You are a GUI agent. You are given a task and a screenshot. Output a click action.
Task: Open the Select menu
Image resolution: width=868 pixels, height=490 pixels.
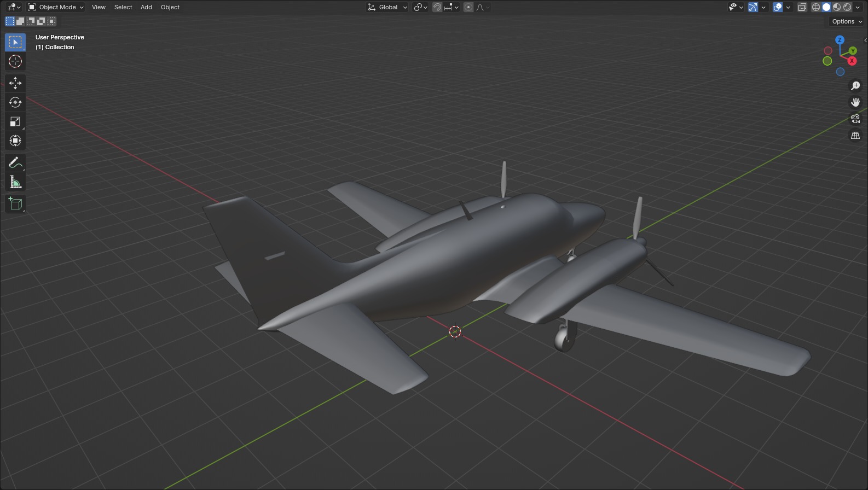[x=123, y=7]
